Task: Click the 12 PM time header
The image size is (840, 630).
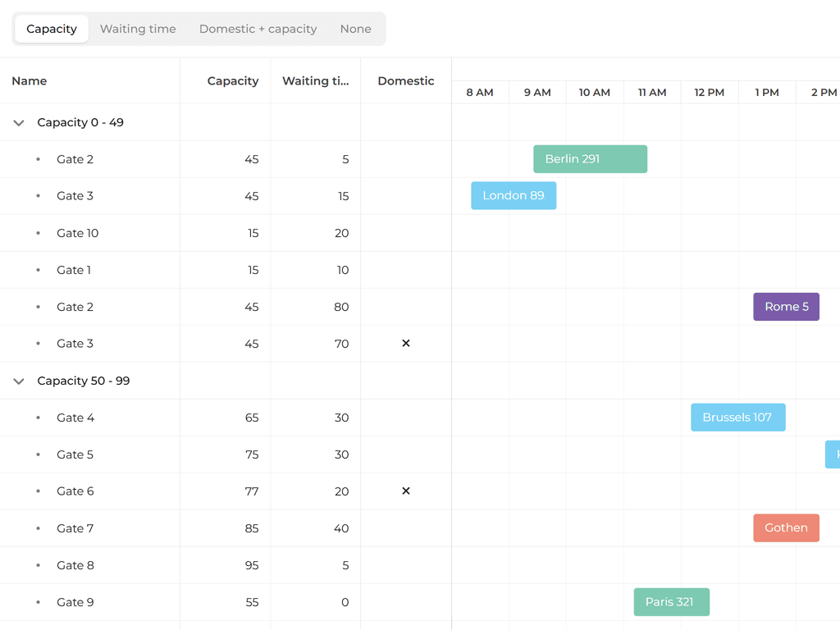Action: [x=710, y=93]
